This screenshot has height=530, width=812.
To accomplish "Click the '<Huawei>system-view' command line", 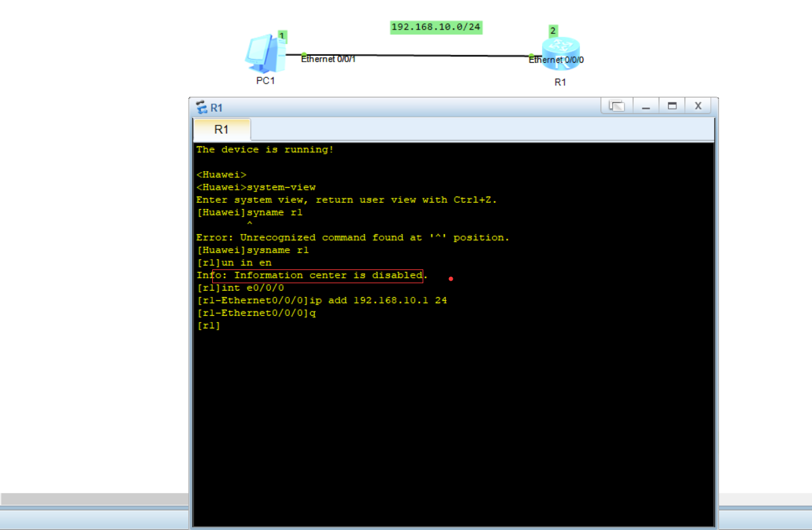I will pyautogui.click(x=256, y=187).
